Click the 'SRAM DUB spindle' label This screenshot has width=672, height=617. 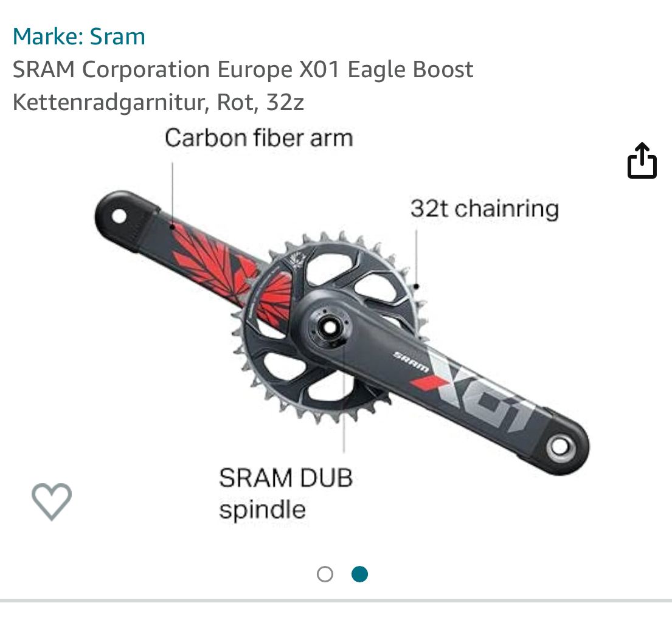286,493
